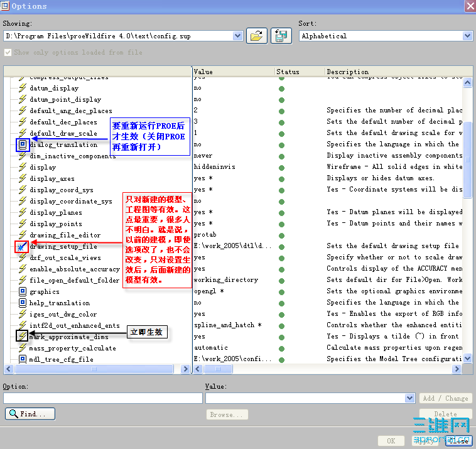Click the lightning icon beside display_planes
Screen dimensions: 476x449
coord(23,212)
